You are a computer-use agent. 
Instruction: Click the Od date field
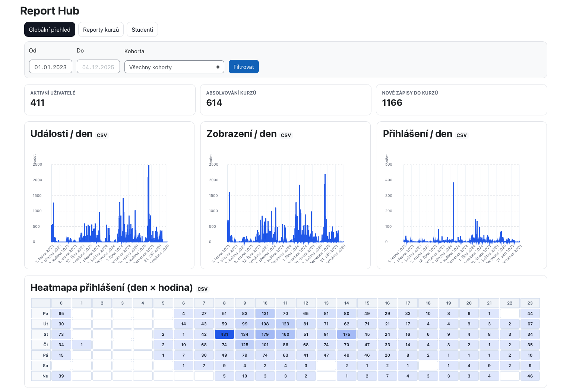tap(51, 67)
